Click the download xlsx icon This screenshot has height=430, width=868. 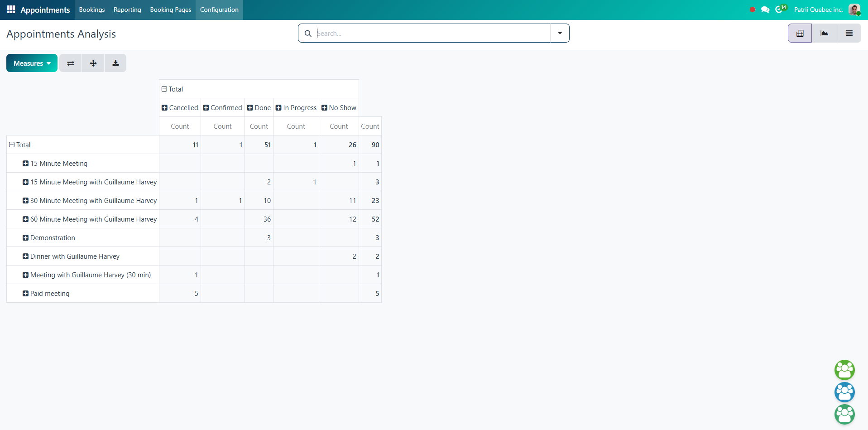(115, 63)
